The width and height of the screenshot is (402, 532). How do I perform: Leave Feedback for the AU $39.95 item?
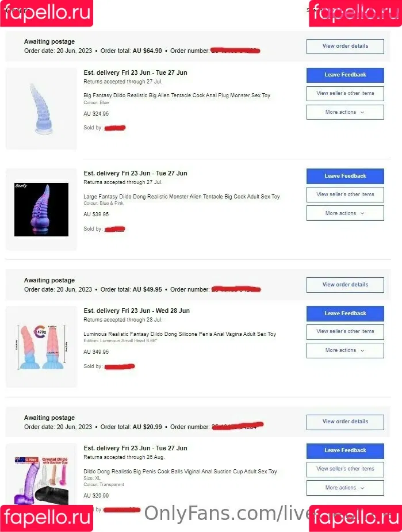pyautogui.click(x=345, y=176)
